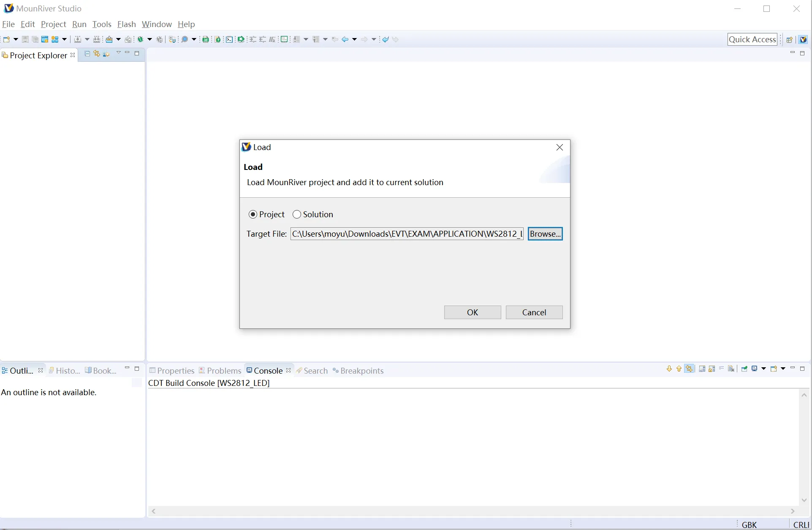Click the Next Error down arrow in Console
Screen dimensions: 812x530
tap(669, 369)
